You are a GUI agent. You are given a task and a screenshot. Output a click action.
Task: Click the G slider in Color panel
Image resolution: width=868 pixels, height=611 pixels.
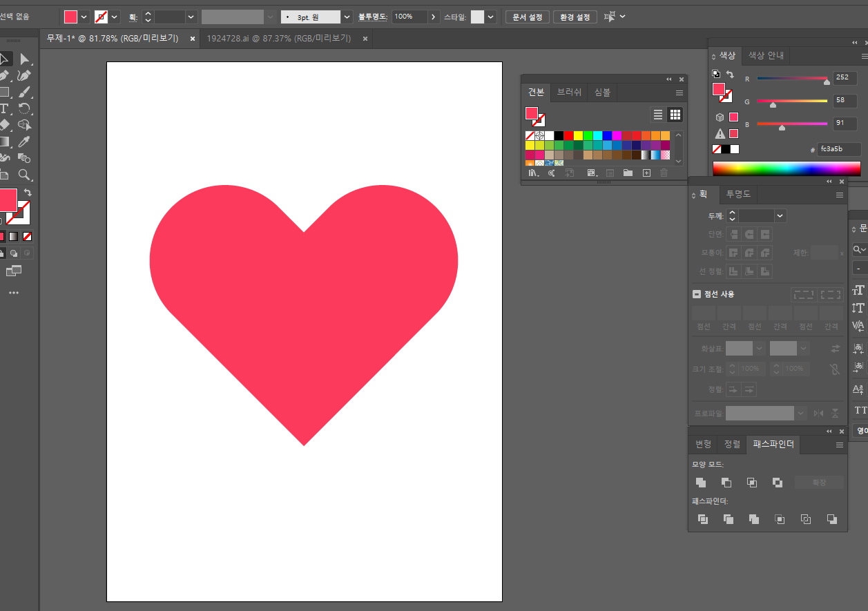point(792,101)
